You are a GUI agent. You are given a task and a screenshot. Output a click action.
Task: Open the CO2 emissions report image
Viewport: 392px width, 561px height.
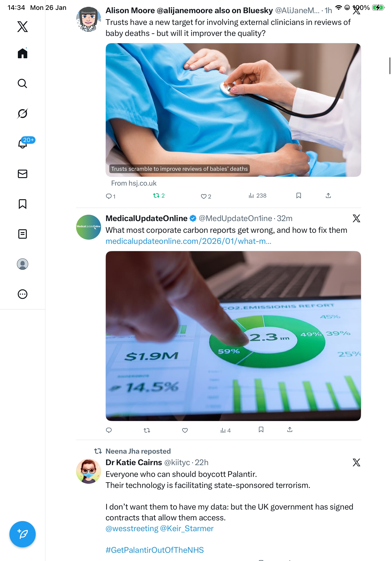point(233,336)
